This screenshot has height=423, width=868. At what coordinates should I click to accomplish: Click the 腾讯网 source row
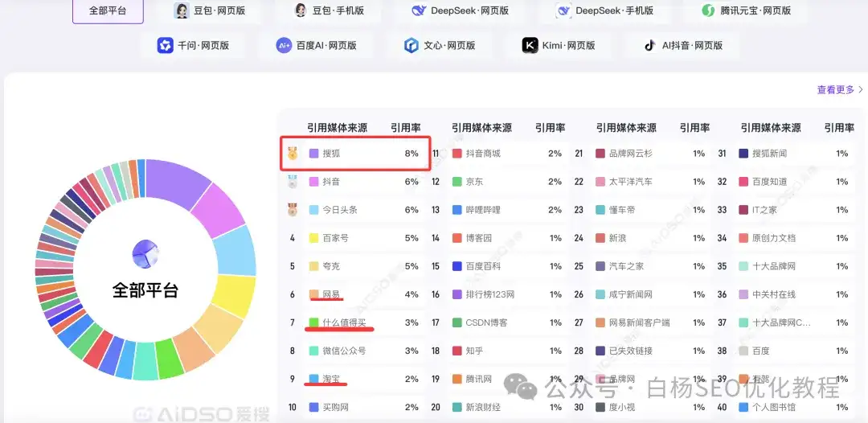[497, 379]
